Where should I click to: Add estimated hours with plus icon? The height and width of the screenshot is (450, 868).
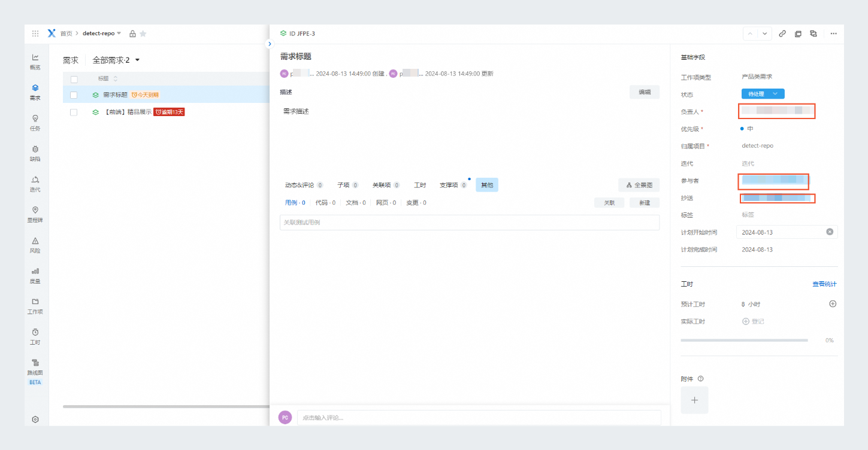tap(833, 303)
